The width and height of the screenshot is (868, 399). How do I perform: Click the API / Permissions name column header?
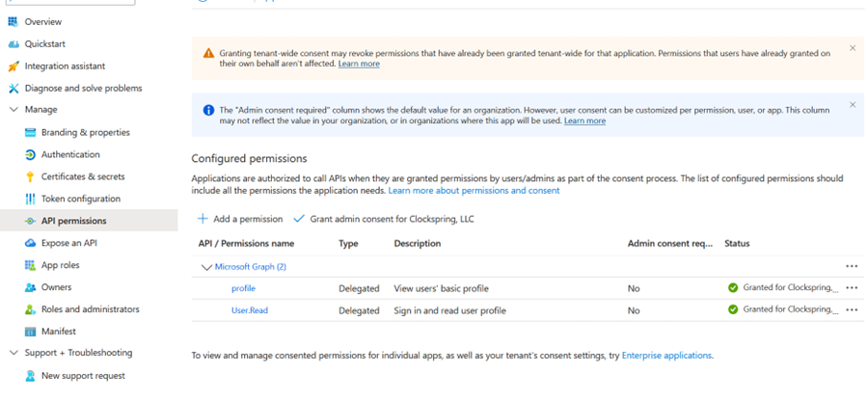pos(246,244)
